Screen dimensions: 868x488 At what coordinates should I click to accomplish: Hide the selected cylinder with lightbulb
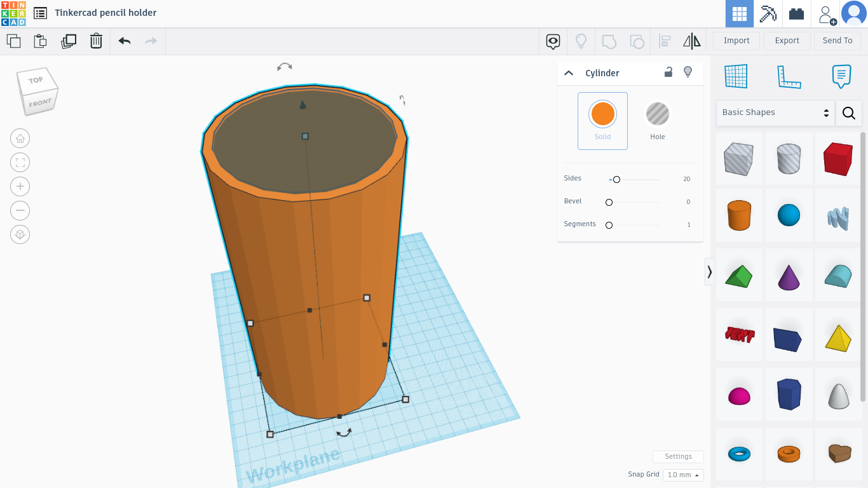coord(688,72)
